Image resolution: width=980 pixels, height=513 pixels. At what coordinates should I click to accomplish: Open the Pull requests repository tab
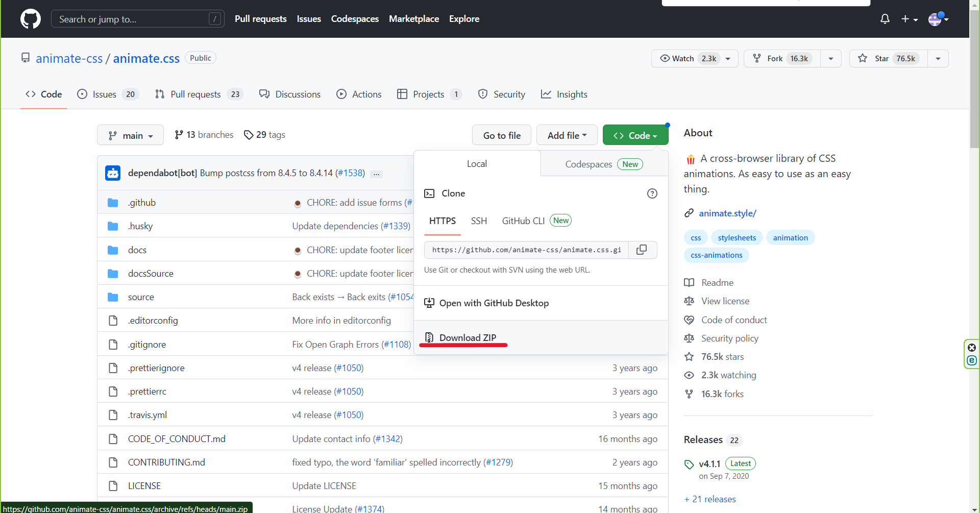coord(199,94)
